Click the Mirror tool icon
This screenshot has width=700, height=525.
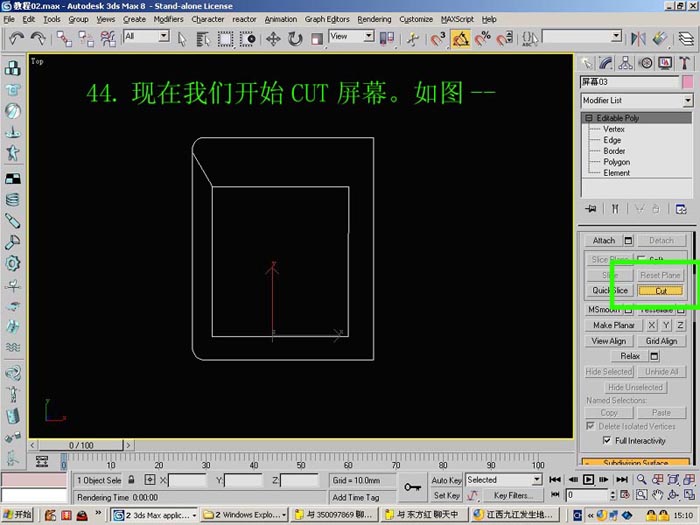[638, 39]
